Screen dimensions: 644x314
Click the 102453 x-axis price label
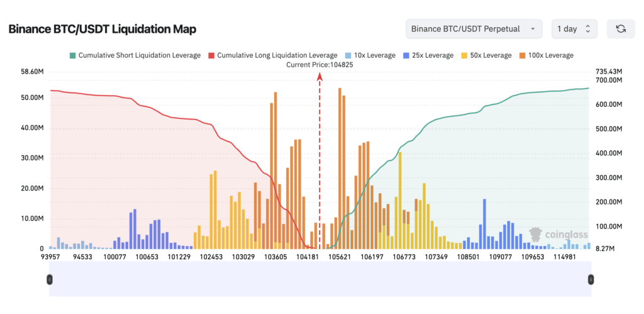212,257
